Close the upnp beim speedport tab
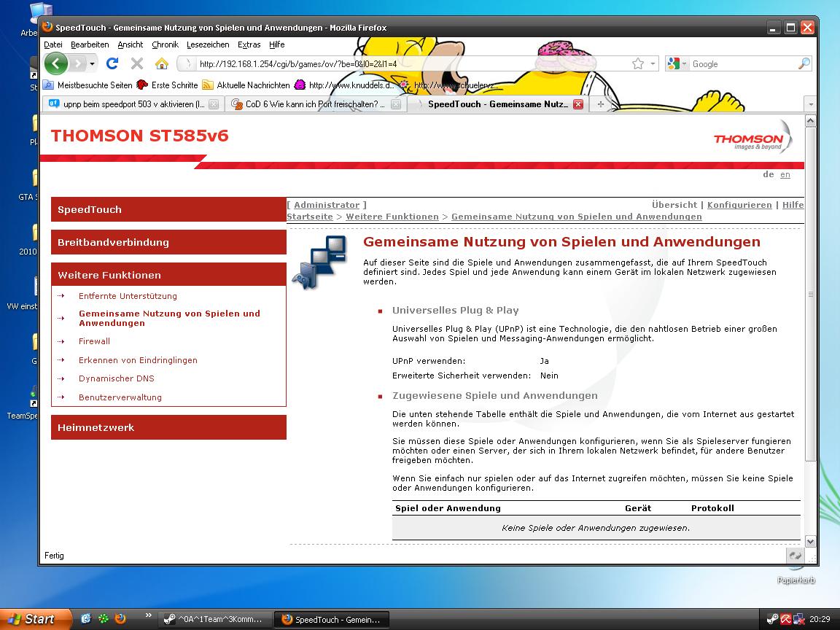The width and height of the screenshot is (840, 630). pyautogui.click(x=214, y=104)
